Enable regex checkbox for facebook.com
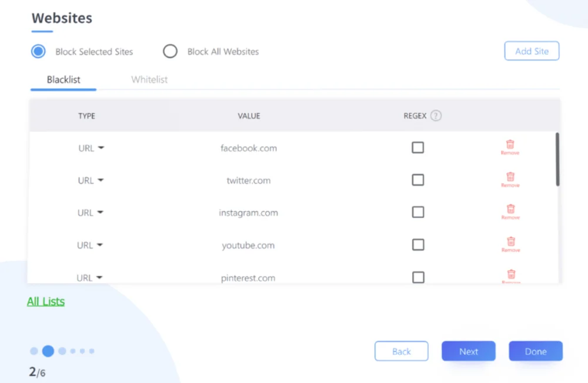 (418, 148)
